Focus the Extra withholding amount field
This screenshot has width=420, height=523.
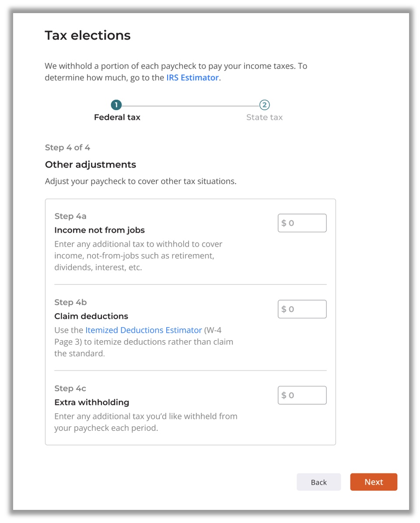tap(302, 395)
